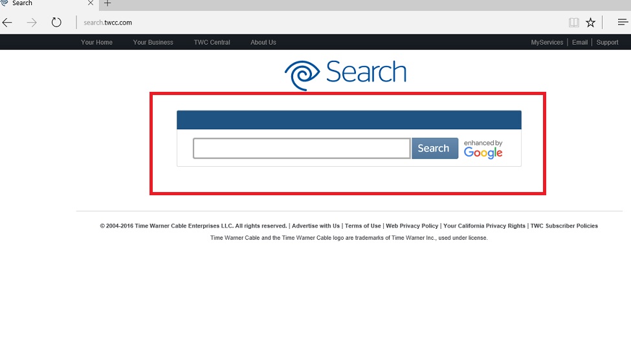The width and height of the screenshot is (631, 364).
Task: Open TWC Central navigation item
Action: pyautogui.click(x=212, y=42)
